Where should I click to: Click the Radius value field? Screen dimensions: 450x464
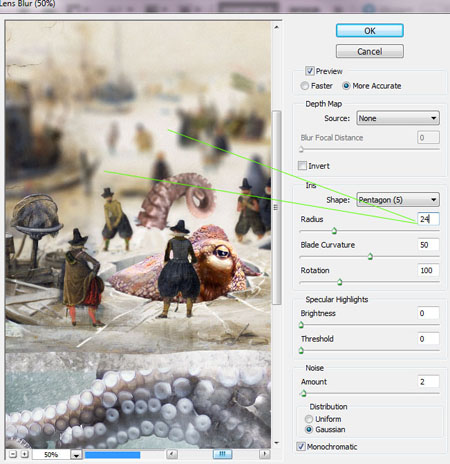(x=428, y=219)
